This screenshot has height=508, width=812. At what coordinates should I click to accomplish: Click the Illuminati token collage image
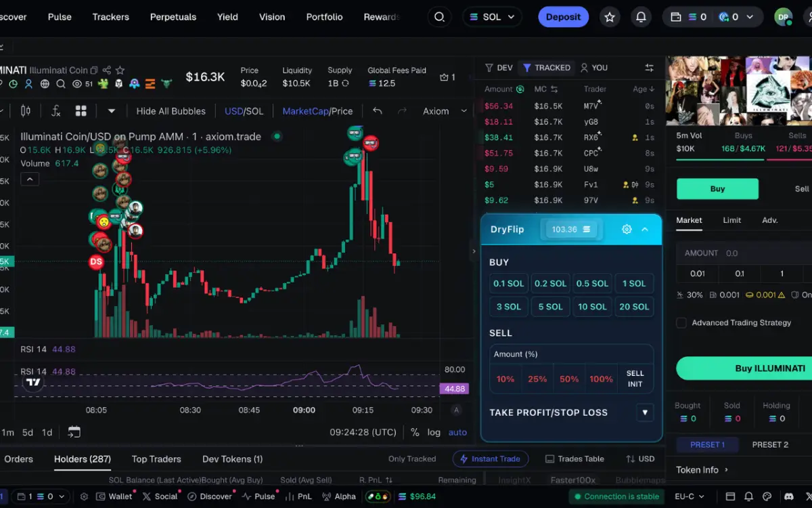pyautogui.click(x=739, y=90)
